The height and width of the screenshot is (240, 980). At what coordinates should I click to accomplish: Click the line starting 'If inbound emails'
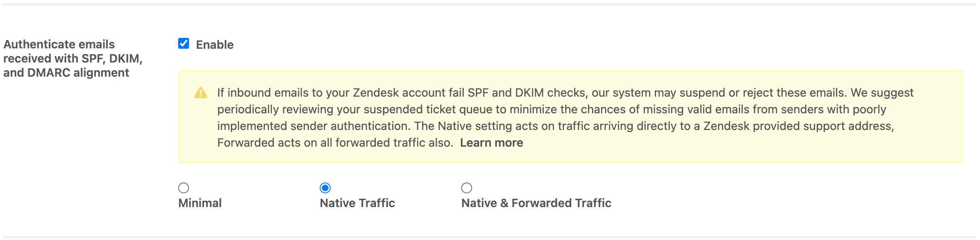[x=565, y=92]
